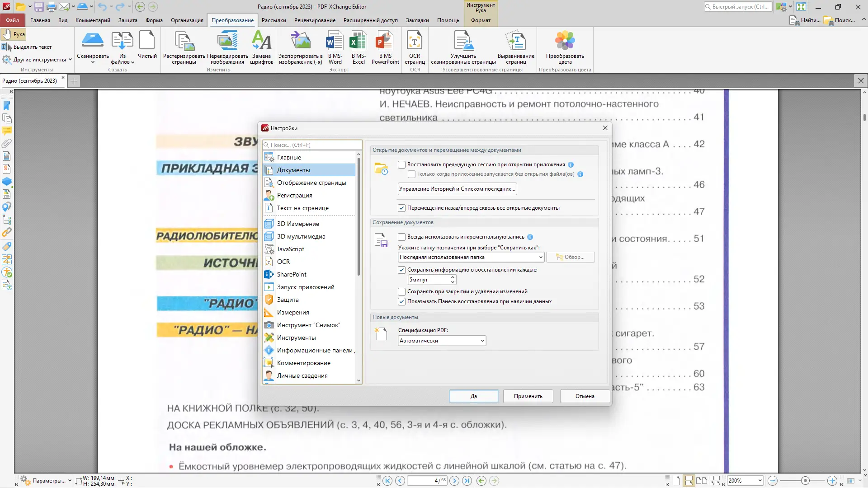Screen dimensions: 868x488
Task: Click Растеризировать страницы in the ribbon
Action: pos(183,47)
